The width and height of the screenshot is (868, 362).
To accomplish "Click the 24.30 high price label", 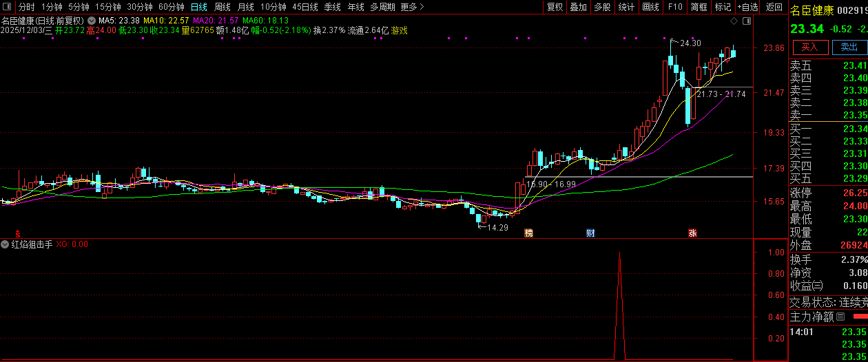I will 690,43.
